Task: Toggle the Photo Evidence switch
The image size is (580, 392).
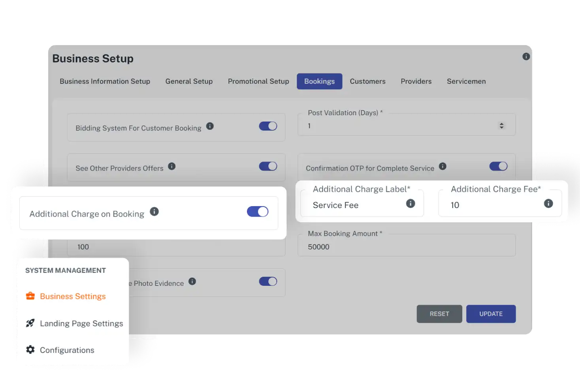Action: click(268, 281)
